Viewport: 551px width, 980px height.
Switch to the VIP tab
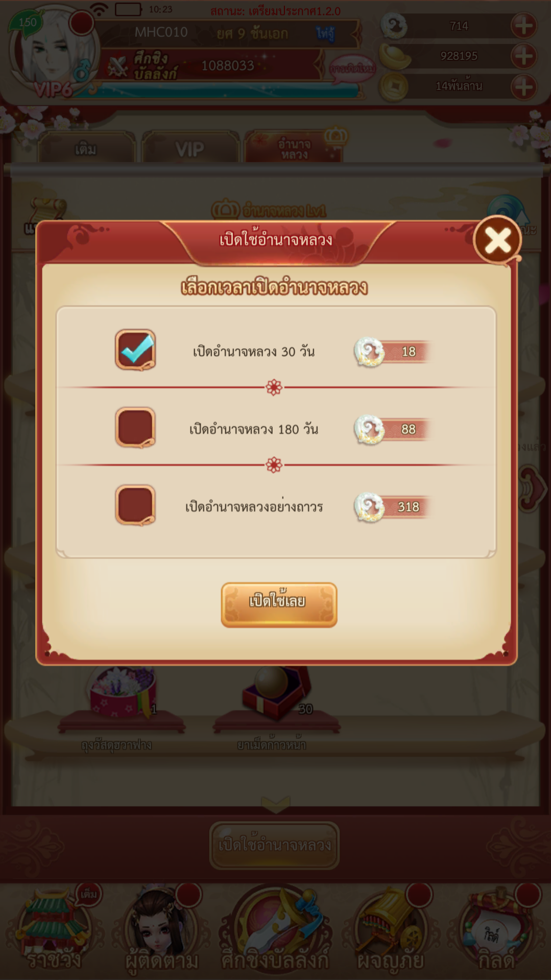(x=190, y=149)
